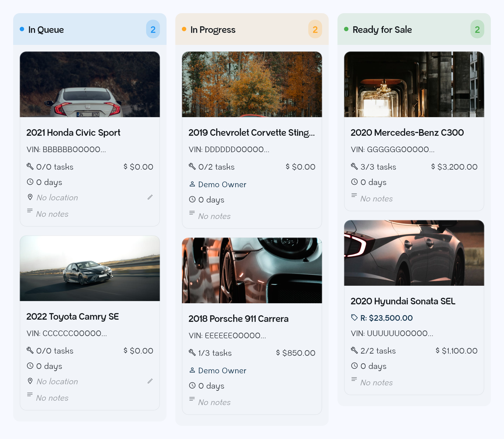
Task: Click the $1,100.00 cost on Sonata card
Action: coord(460,351)
